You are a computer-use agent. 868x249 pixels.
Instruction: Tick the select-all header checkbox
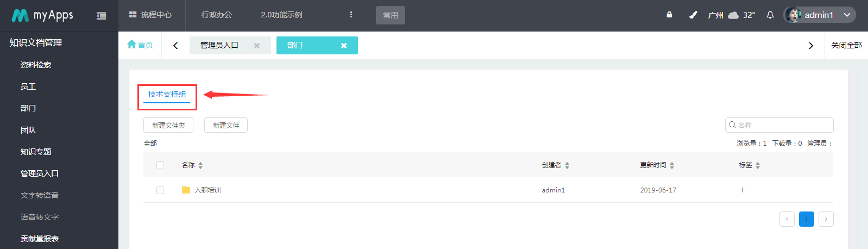click(x=160, y=165)
